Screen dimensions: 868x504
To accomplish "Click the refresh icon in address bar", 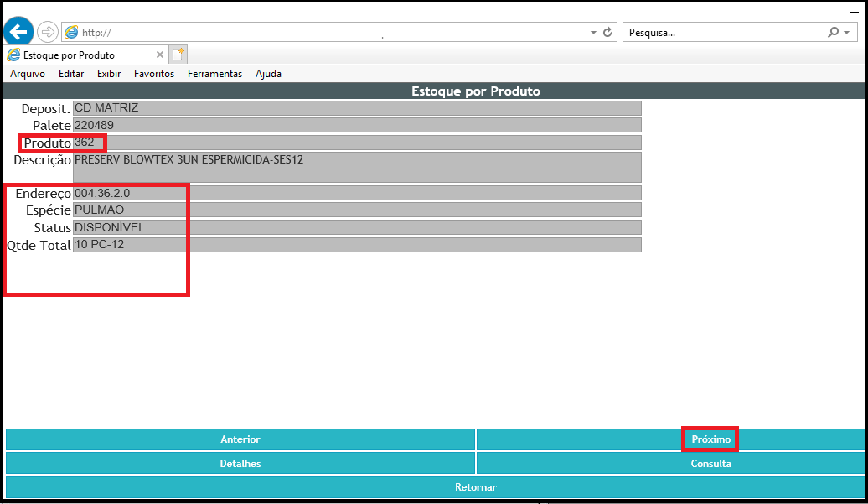I will click(607, 32).
